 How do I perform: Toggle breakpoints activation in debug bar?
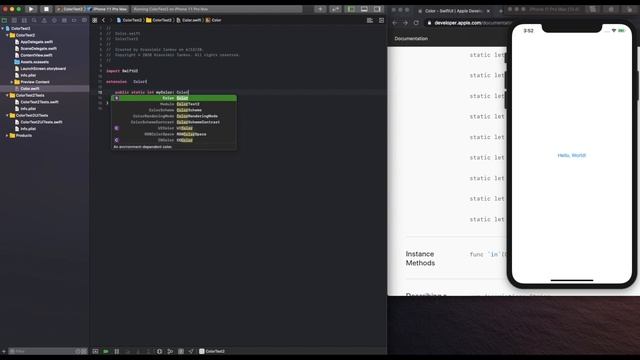[106, 351]
